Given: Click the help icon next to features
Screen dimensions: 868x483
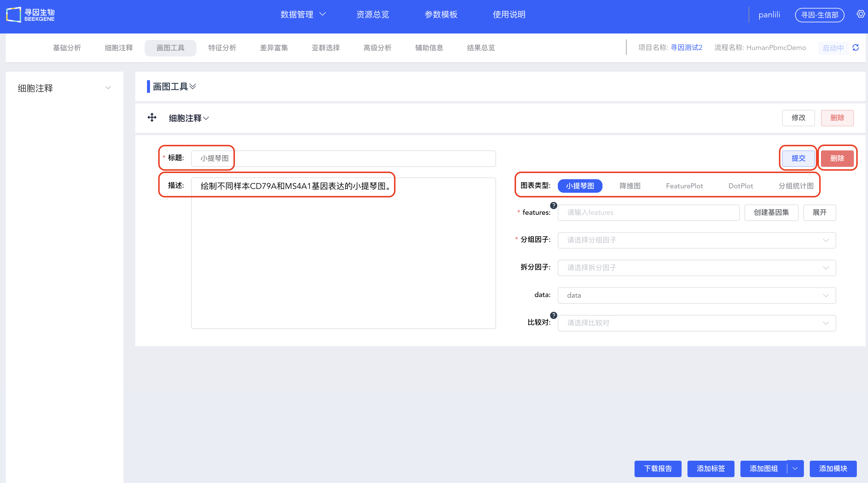Looking at the screenshot, I should tap(553, 205).
